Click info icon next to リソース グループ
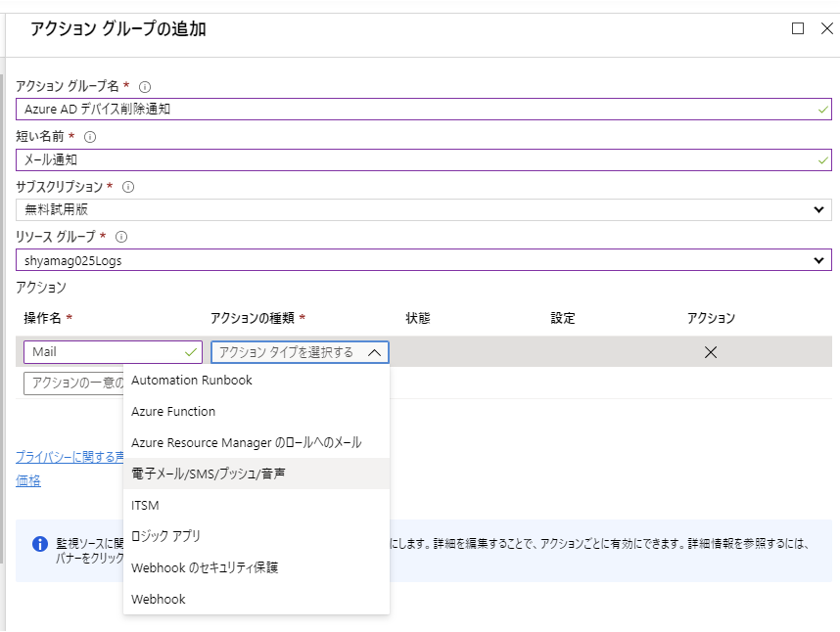The image size is (840, 632). (x=121, y=237)
